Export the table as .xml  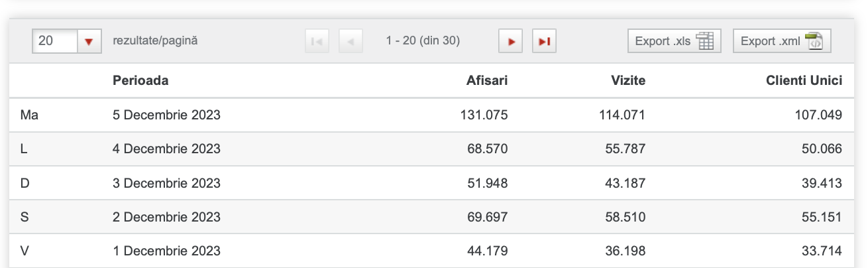click(782, 41)
